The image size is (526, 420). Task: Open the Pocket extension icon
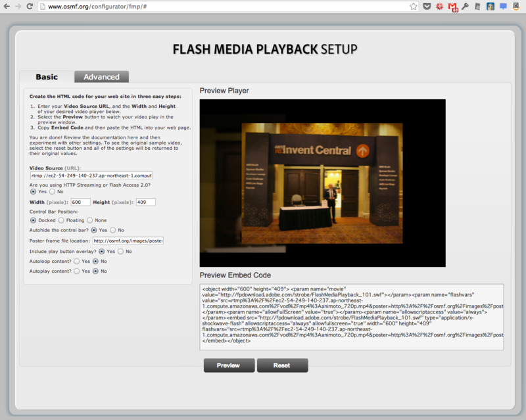[x=427, y=7]
